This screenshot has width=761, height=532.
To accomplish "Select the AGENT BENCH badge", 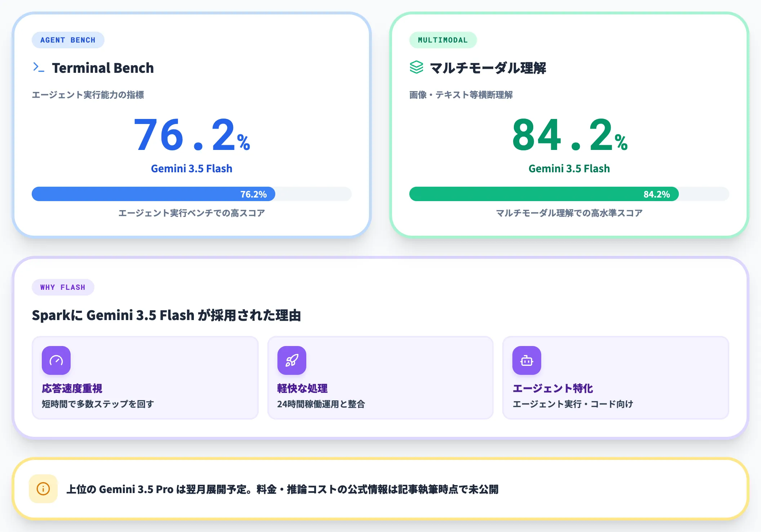I will tap(68, 40).
